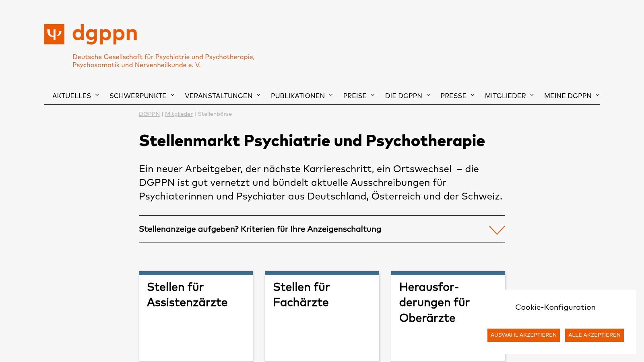The height and width of the screenshot is (362, 644).
Task: Expand the chevron next to Presse
Action: 473,95
